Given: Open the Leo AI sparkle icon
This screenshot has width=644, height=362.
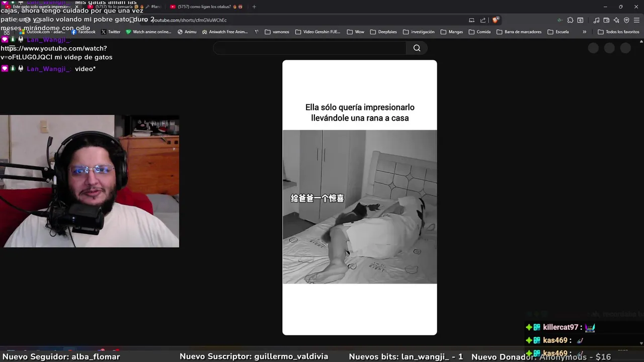Looking at the screenshot, I should click(616, 20).
